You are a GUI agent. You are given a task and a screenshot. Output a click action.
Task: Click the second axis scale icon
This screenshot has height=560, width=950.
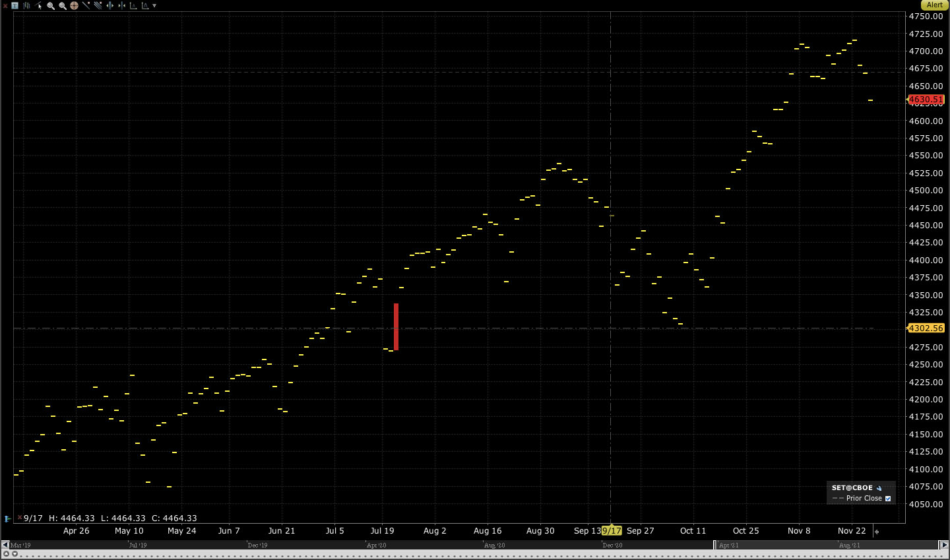click(x=145, y=5)
